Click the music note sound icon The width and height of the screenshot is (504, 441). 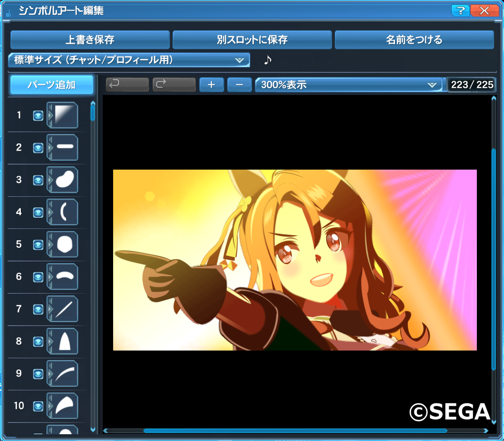pyautogui.click(x=267, y=60)
